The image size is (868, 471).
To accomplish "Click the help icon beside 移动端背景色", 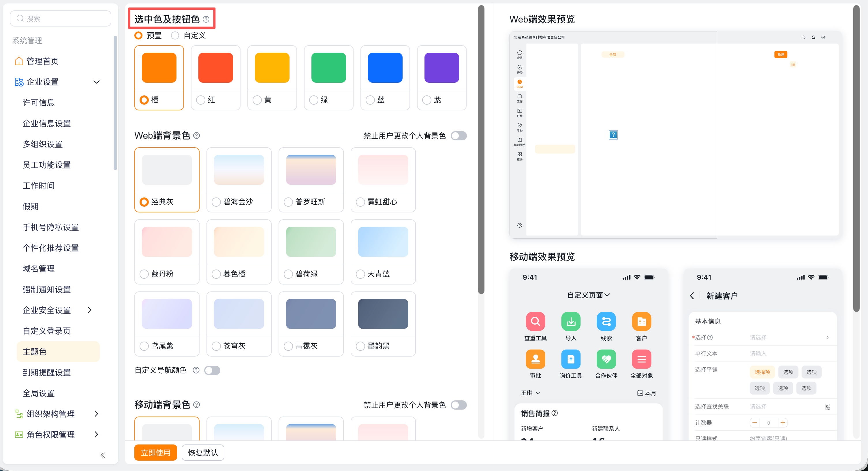I will (197, 405).
